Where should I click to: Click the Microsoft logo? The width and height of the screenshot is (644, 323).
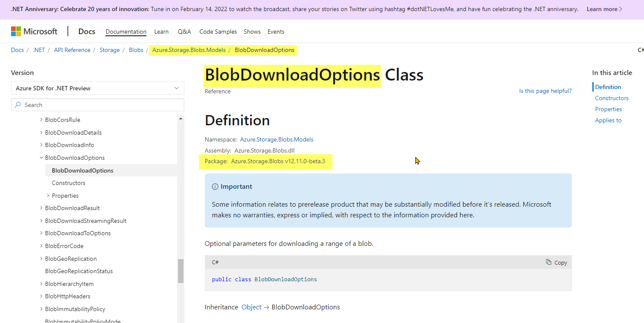pos(34,31)
